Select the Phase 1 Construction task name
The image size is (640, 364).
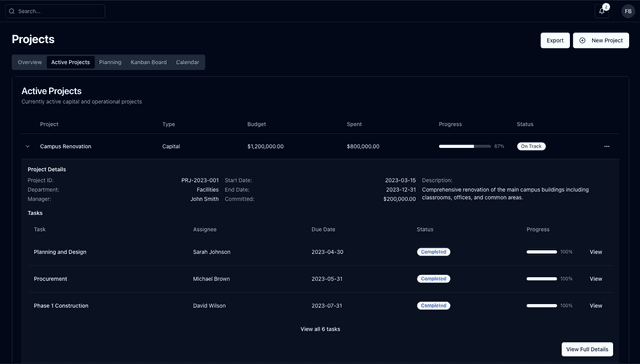pyautogui.click(x=61, y=306)
